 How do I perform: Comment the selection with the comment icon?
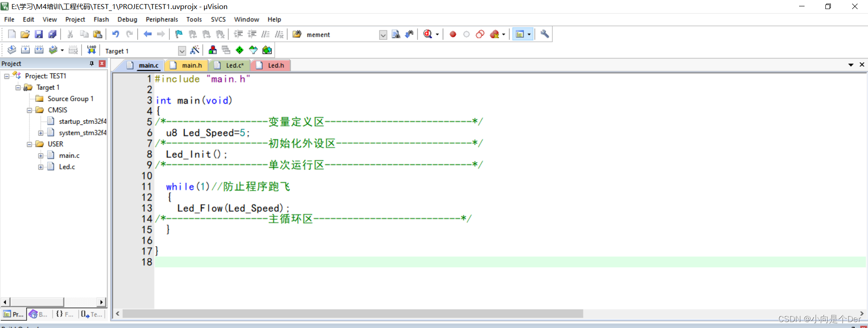coord(266,34)
